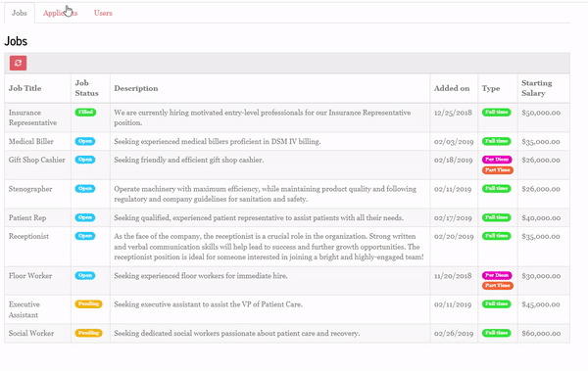Image resolution: width=588 pixels, height=371 pixels.
Task: Select the Insurance Representative job title
Action: 32,117
